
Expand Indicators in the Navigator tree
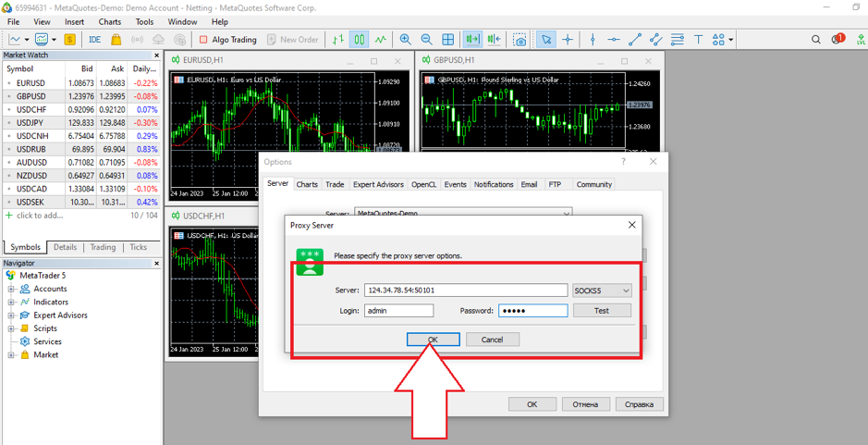(x=10, y=302)
